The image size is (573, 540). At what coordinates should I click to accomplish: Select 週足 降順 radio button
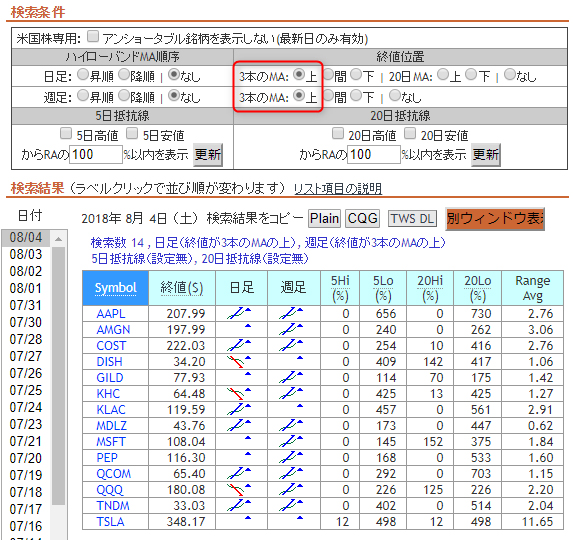[124, 95]
